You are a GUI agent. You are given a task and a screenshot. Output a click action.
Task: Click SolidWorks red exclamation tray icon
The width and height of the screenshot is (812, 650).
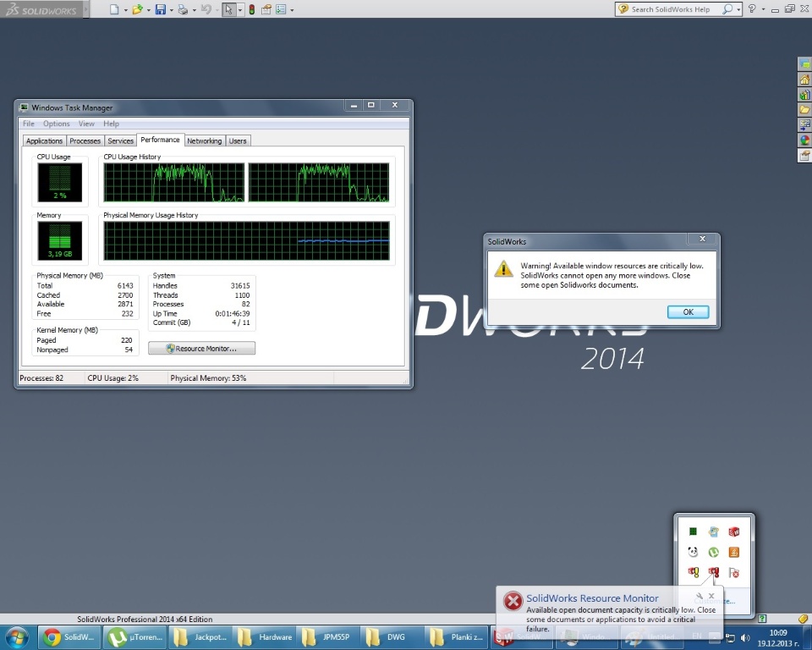tap(714, 572)
